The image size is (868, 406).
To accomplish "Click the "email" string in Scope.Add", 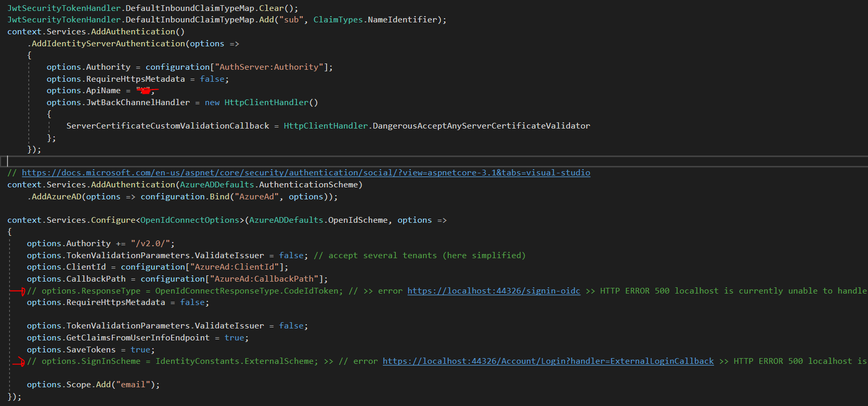I will pyautogui.click(x=133, y=385).
